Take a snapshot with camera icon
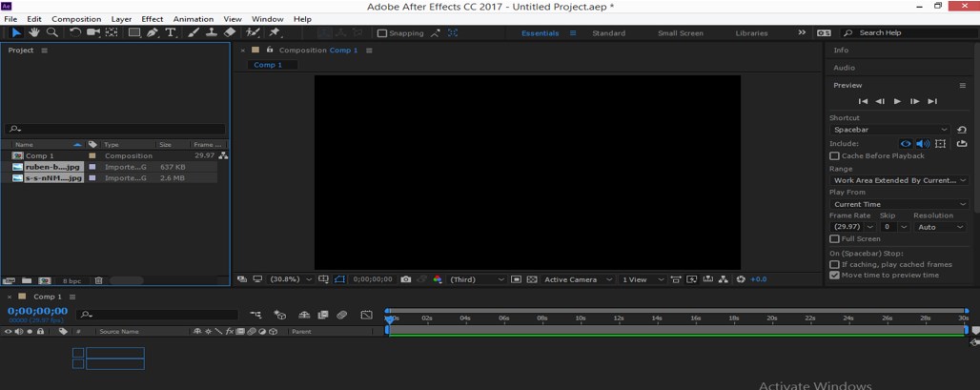Viewport: 980px width, 390px height. click(x=405, y=279)
